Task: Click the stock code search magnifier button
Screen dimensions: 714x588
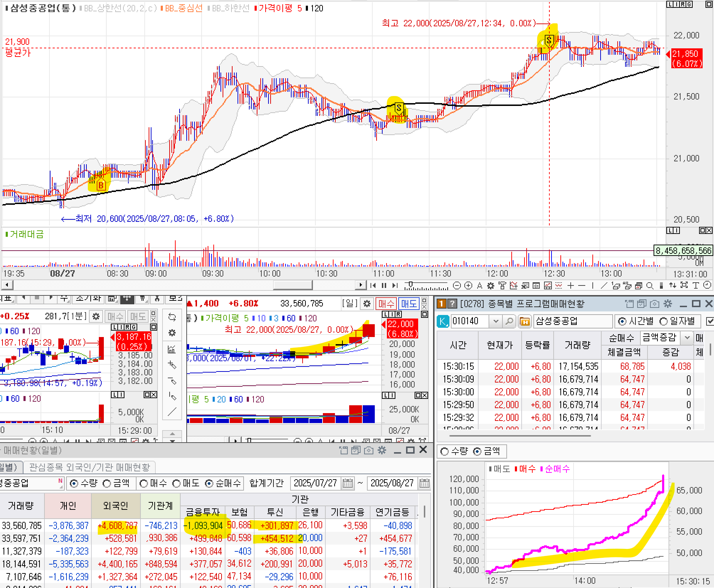Action: tap(509, 321)
